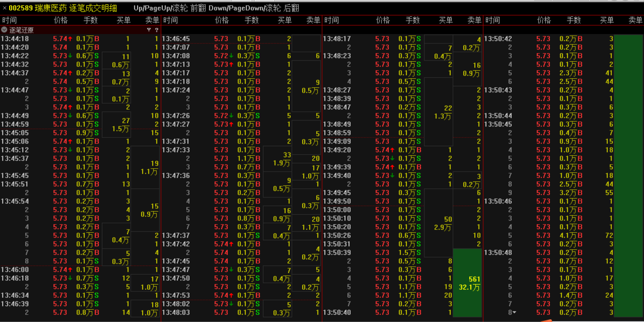644x322 pixels.
Task: Click the 1.1万B volume at 13:47:33 row 2
Action: click(249, 159)
